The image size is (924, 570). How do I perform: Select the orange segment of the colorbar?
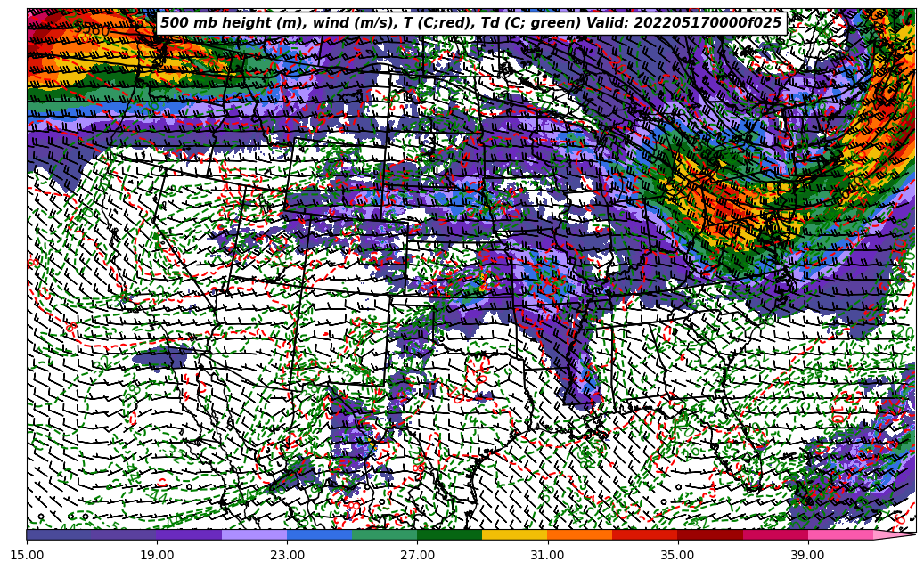(x=579, y=535)
